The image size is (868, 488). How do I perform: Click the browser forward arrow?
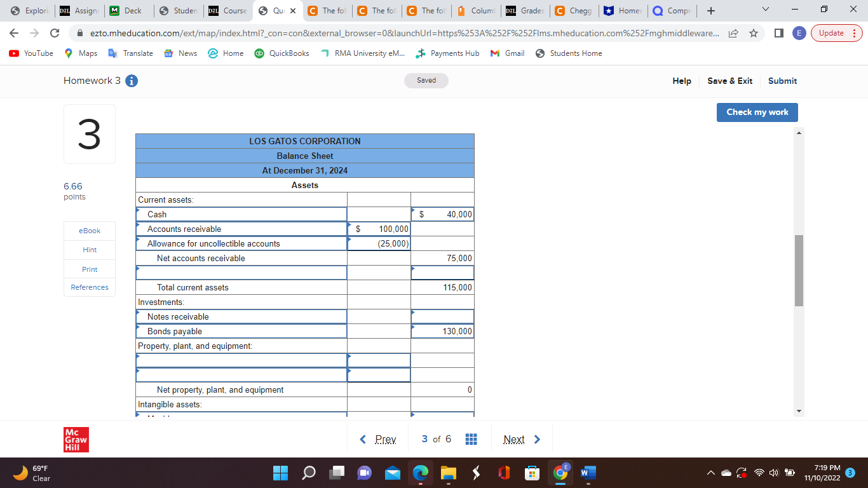(35, 33)
